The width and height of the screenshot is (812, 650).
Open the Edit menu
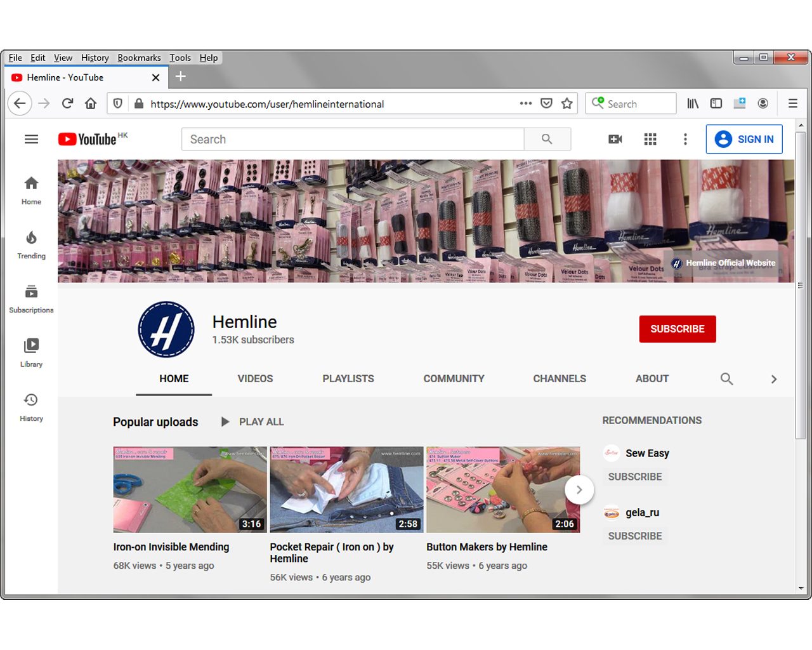coord(38,58)
